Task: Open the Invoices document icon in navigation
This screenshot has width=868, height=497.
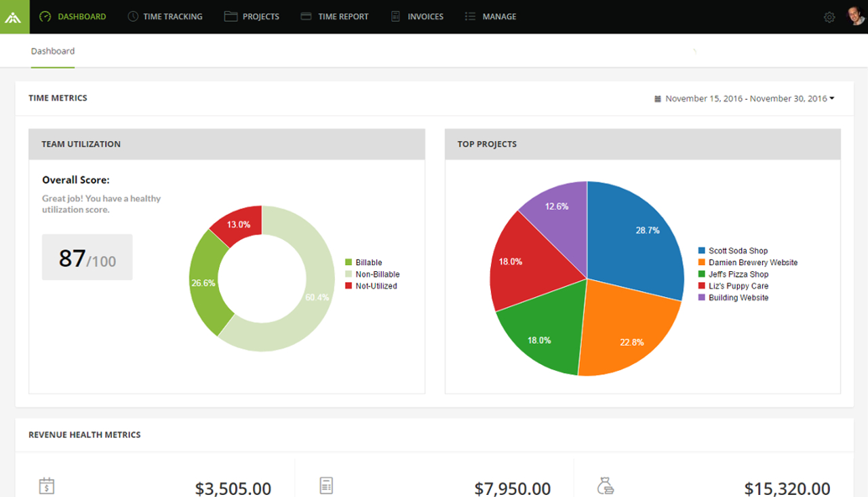Action: point(394,16)
